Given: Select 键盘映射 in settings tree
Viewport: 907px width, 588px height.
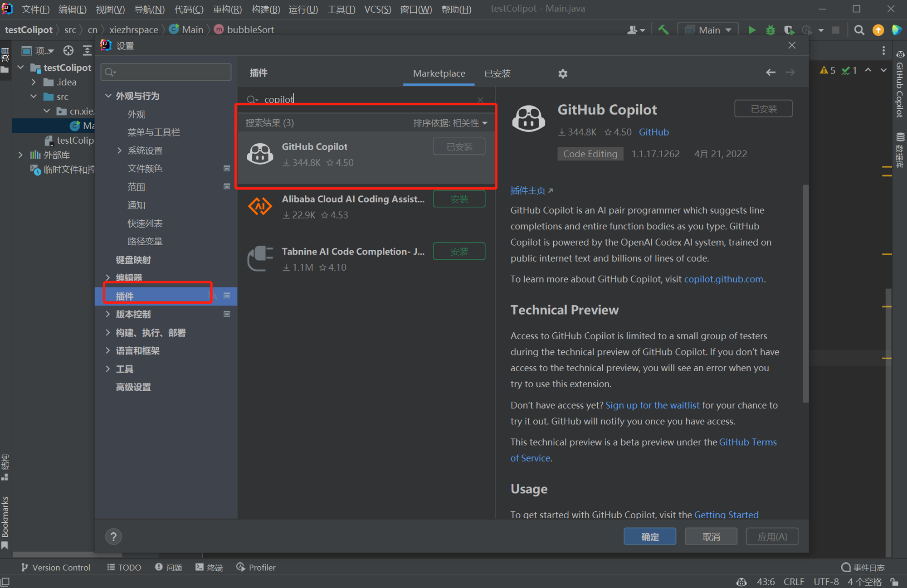Looking at the screenshot, I should point(133,260).
